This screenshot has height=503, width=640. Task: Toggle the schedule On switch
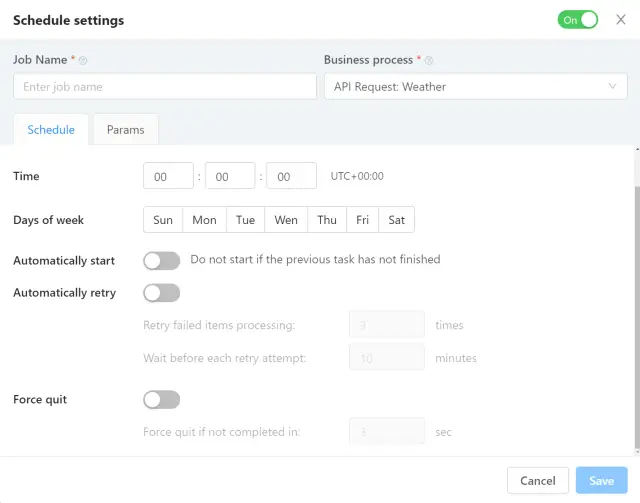(577, 19)
